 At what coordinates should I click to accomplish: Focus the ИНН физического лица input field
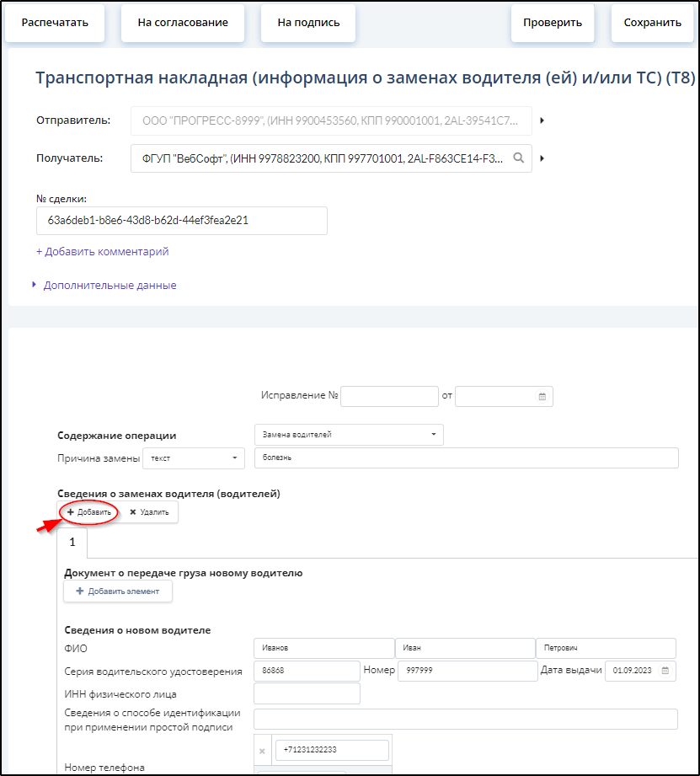[307, 693]
